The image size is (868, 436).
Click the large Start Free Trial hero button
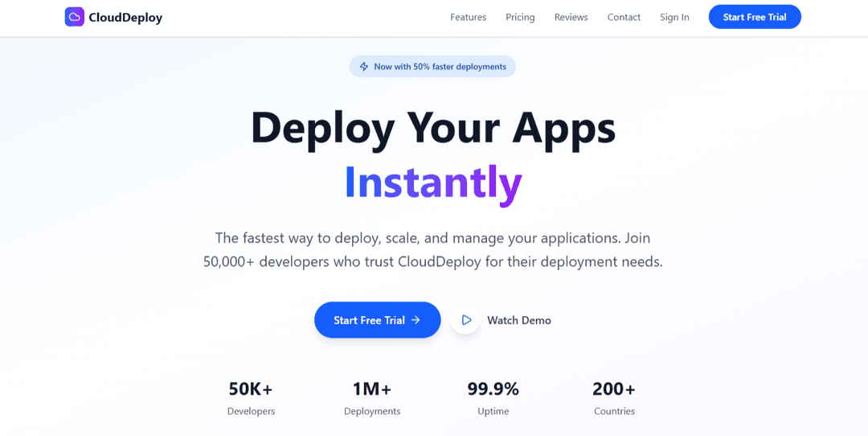point(377,320)
